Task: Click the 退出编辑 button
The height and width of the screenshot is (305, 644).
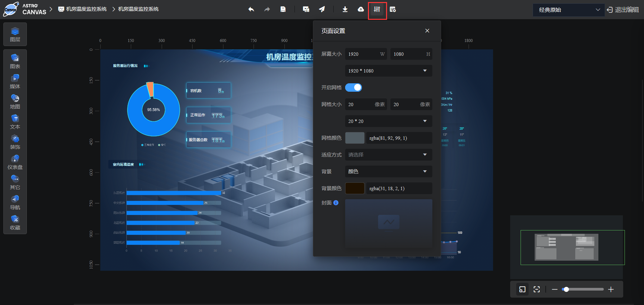Action: pos(623,10)
